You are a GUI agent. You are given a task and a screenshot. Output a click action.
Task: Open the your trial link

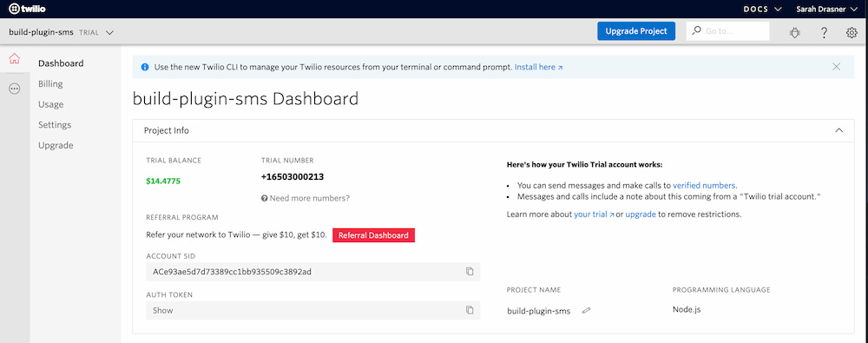click(594, 214)
